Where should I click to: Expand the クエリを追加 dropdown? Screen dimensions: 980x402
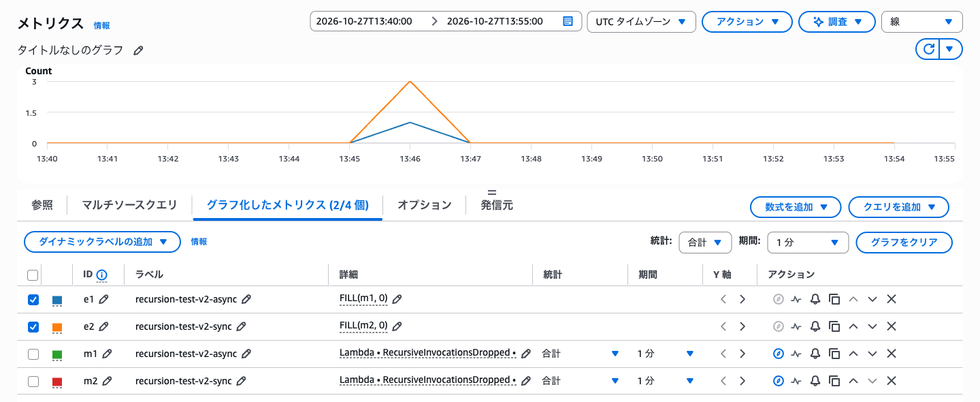(899, 207)
